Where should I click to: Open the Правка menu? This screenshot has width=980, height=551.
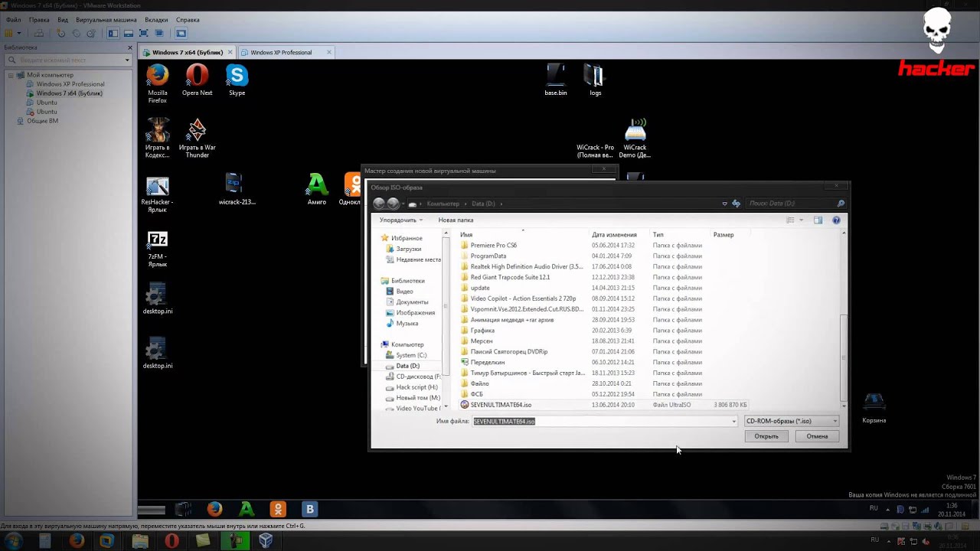pyautogui.click(x=39, y=20)
